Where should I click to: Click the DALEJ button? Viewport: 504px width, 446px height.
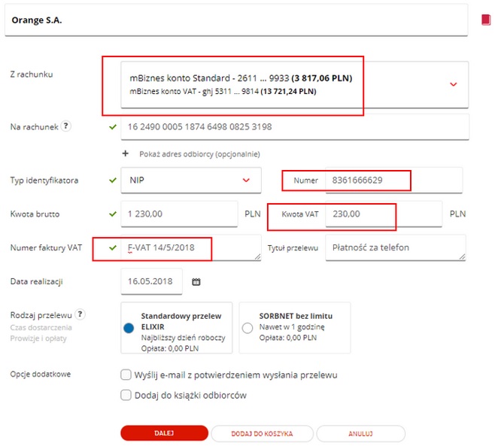pyautogui.click(x=164, y=433)
